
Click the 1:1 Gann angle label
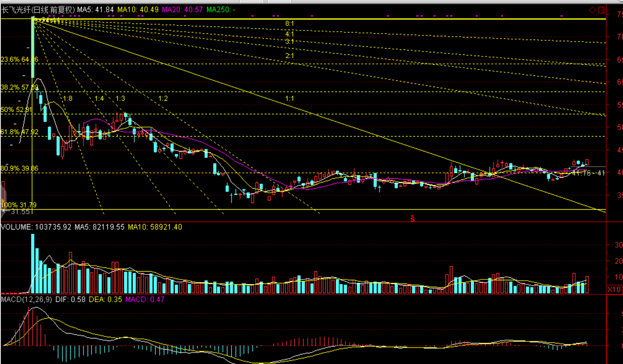(x=289, y=99)
